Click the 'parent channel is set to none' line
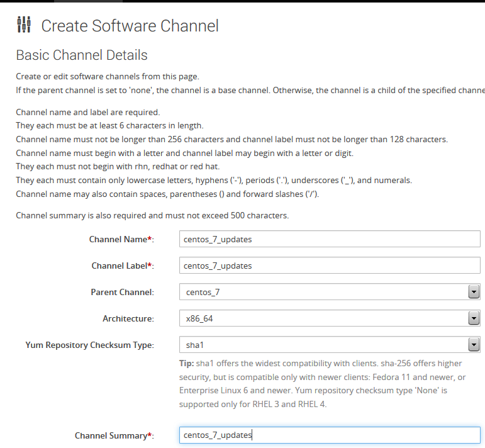Screen dimensions: 485x448 pyautogui.click(x=250, y=91)
